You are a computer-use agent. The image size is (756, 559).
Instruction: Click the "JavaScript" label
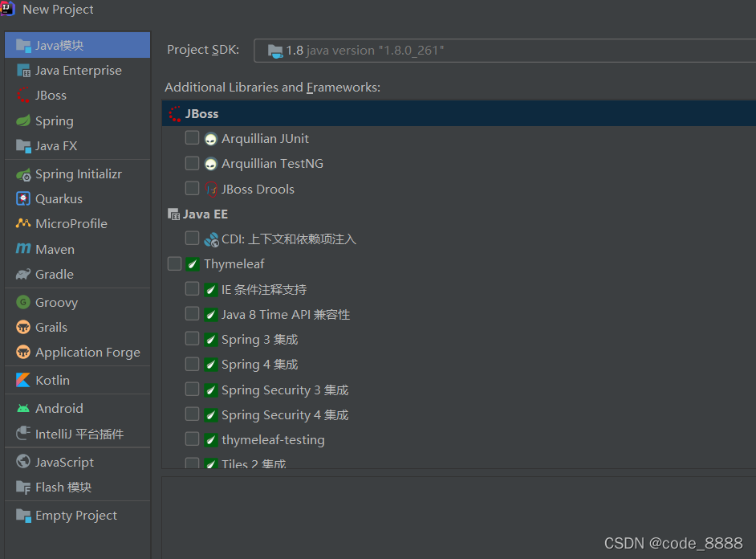[x=65, y=463]
